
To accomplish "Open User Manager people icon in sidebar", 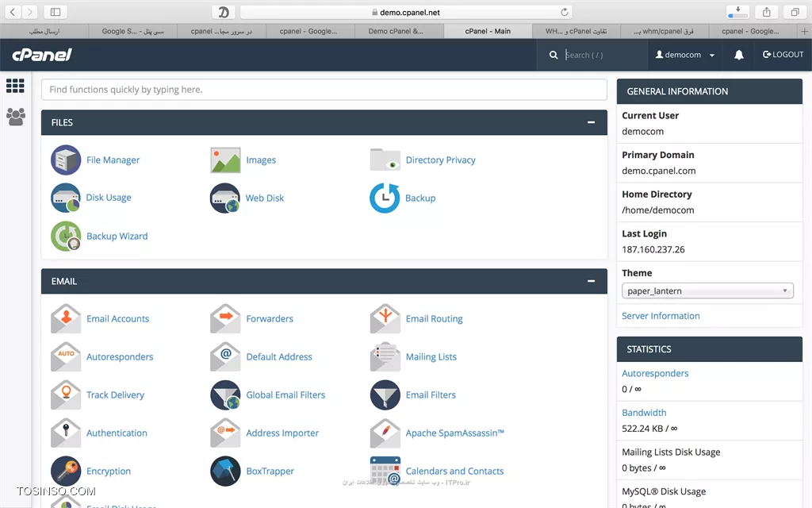I will pos(16,117).
